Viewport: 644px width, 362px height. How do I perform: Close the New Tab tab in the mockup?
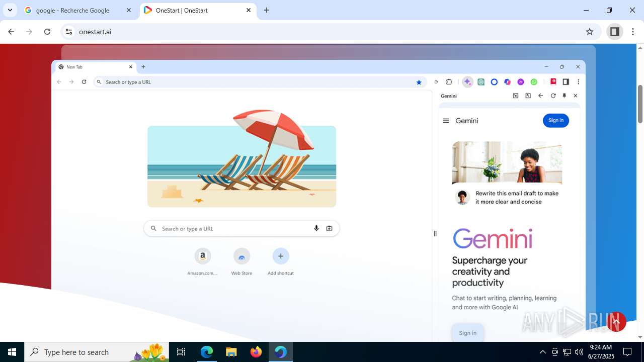tap(131, 67)
